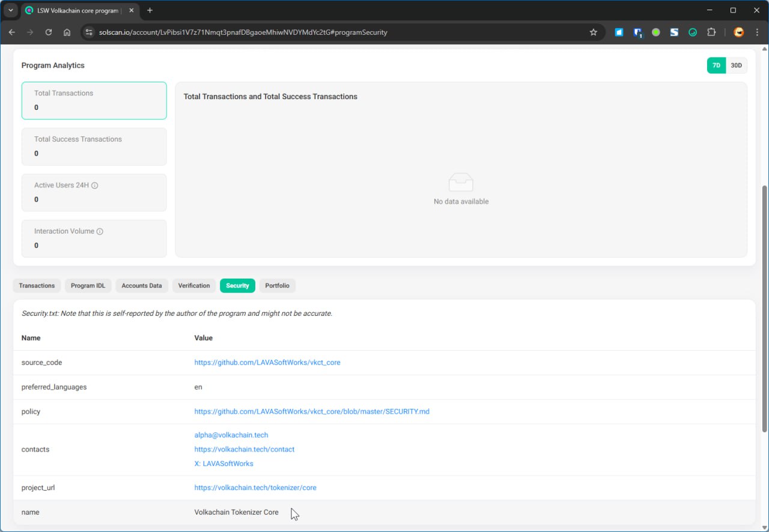Open the tab search dropdown arrow
The height and width of the screenshot is (532, 769).
point(10,10)
